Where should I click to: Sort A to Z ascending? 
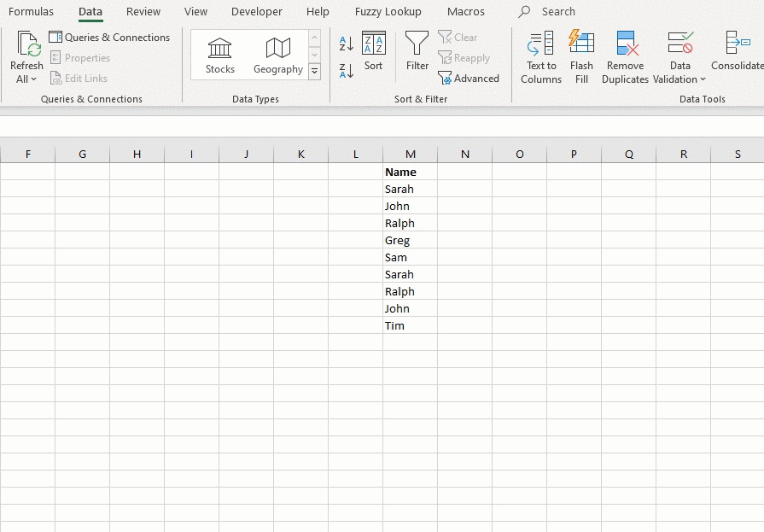tap(347, 44)
